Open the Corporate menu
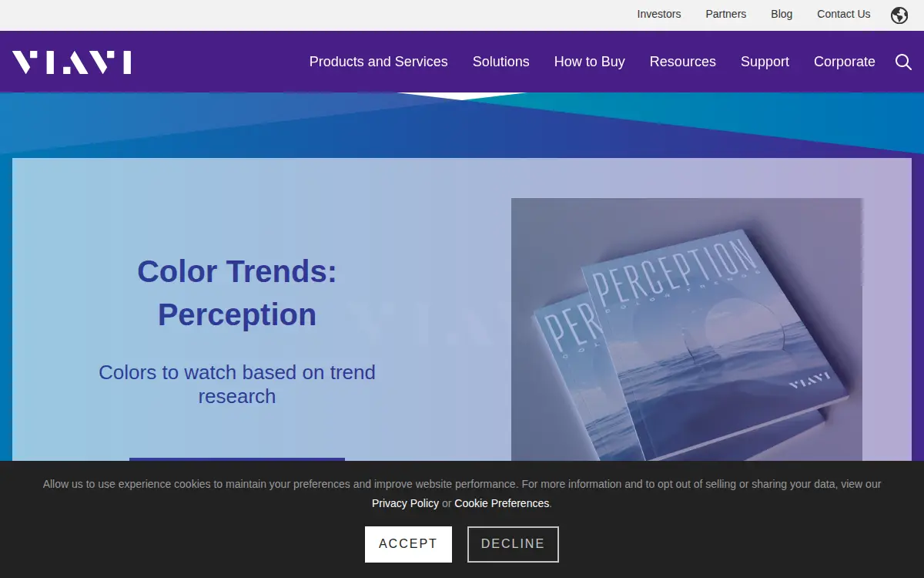This screenshot has width=924, height=578. [x=845, y=62]
